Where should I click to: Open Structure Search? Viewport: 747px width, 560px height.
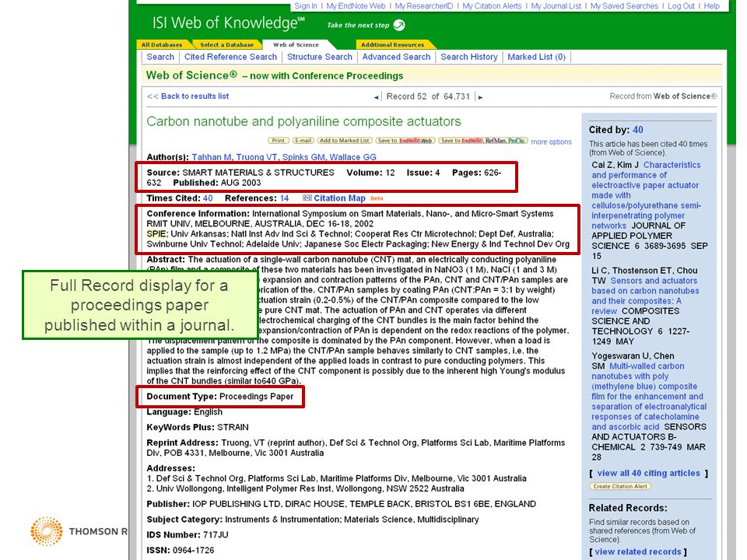pos(320,57)
